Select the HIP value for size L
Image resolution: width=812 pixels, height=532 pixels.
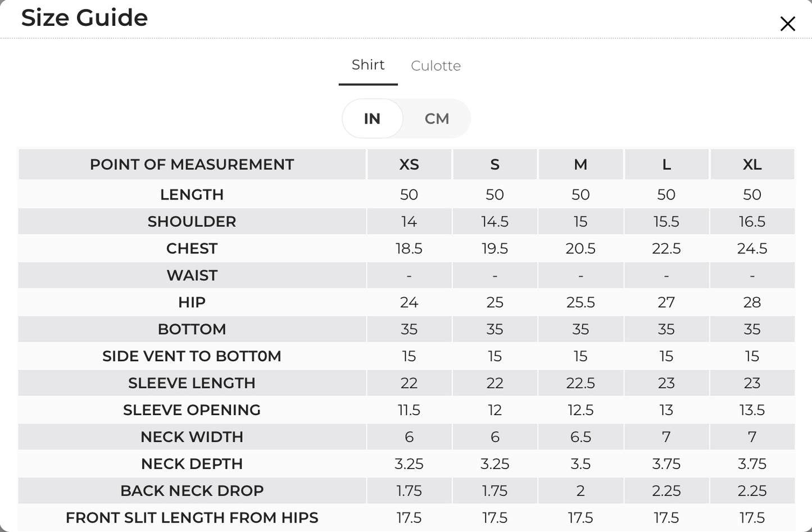[x=666, y=302]
